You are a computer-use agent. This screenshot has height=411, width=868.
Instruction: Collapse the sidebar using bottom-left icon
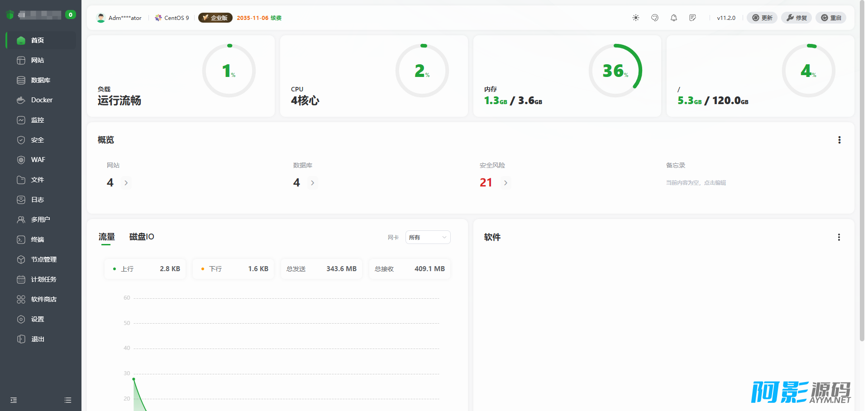pyautogui.click(x=14, y=400)
